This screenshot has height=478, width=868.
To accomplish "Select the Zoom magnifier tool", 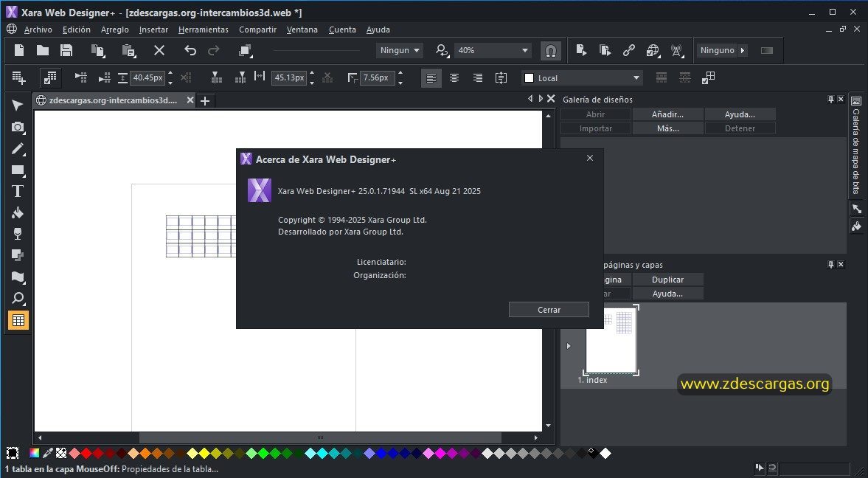I will [x=18, y=299].
